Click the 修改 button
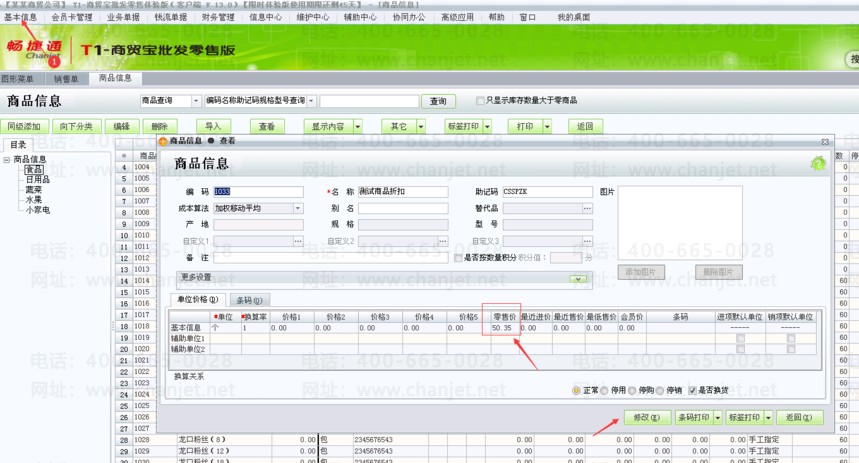This screenshot has width=859, height=463. click(647, 418)
